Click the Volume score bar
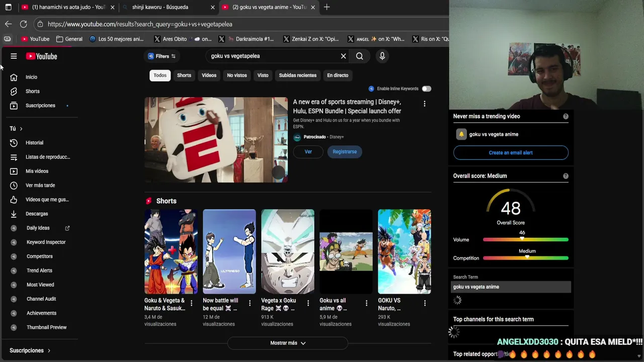 [526, 240]
